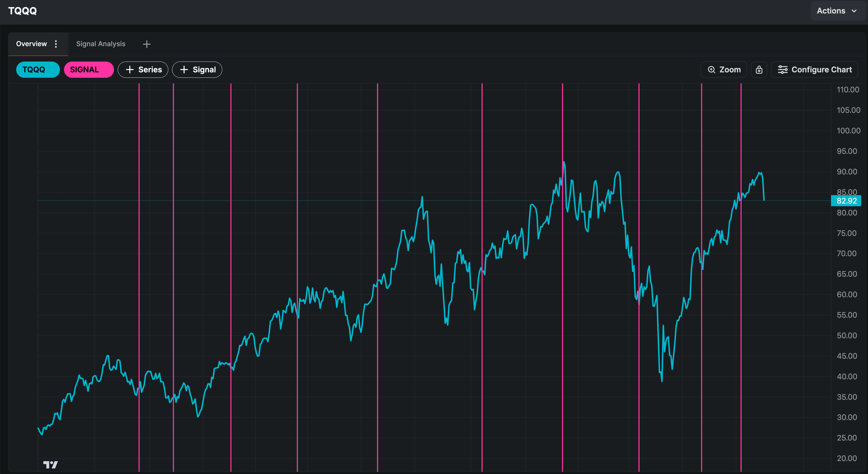
Task: Click the 82.92 current price label
Action: pyautogui.click(x=846, y=201)
